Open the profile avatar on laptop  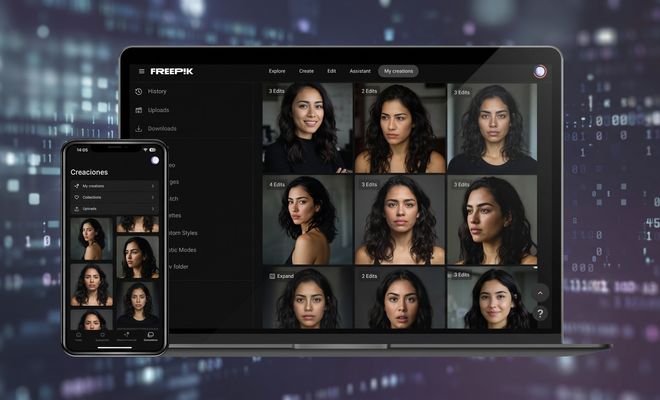point(540,72)
